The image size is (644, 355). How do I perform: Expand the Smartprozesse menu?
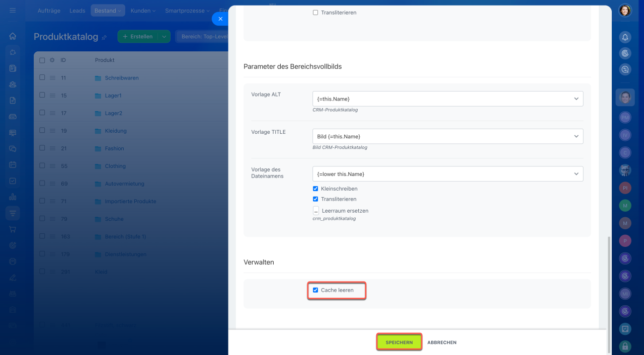[x=187, y=11]
